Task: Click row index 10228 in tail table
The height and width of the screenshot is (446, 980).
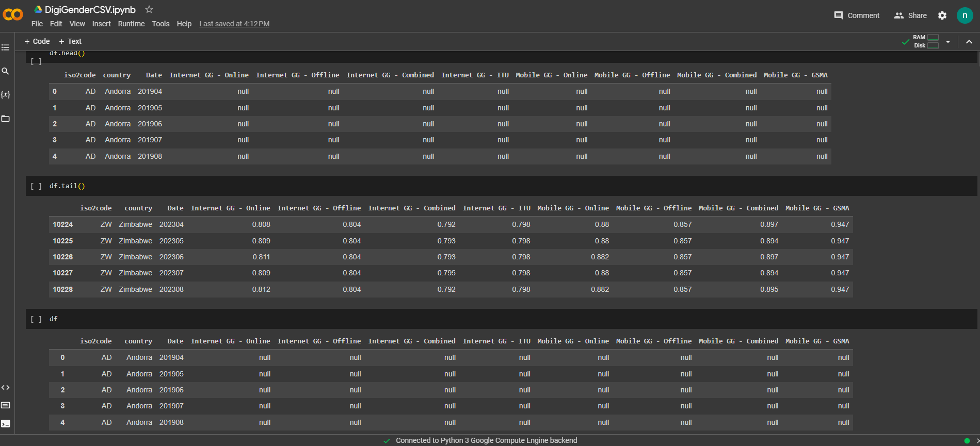Action: pyautogui.click(x=62, y=289)
